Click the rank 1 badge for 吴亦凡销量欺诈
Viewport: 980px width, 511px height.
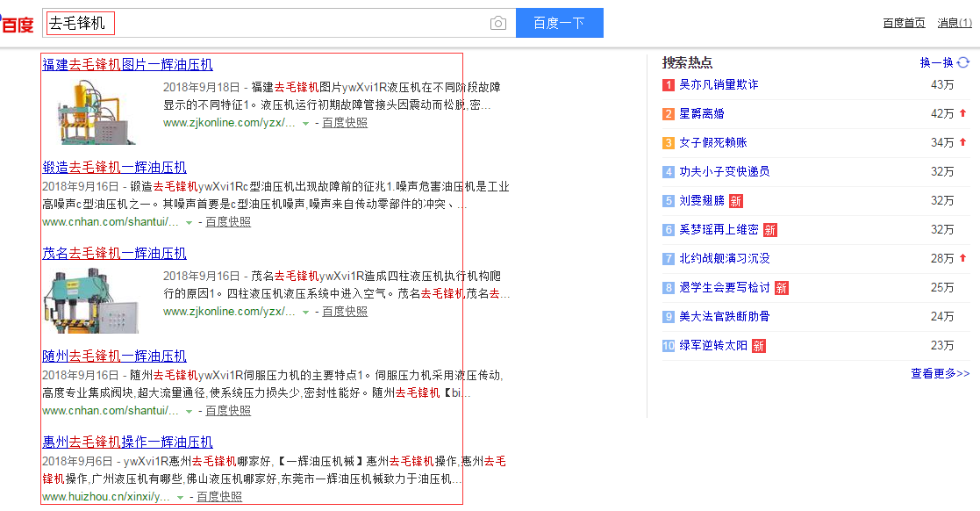click(669, 85)
